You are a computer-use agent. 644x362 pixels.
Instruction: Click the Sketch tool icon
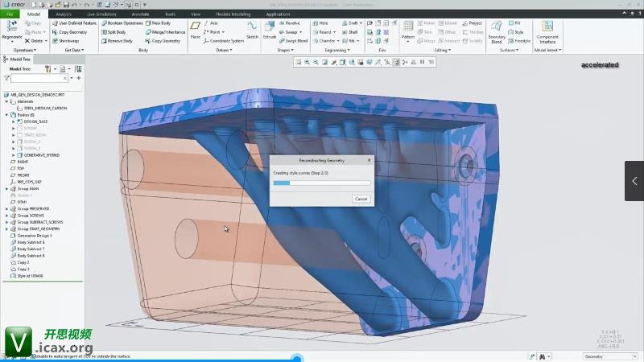pos(252,29)
